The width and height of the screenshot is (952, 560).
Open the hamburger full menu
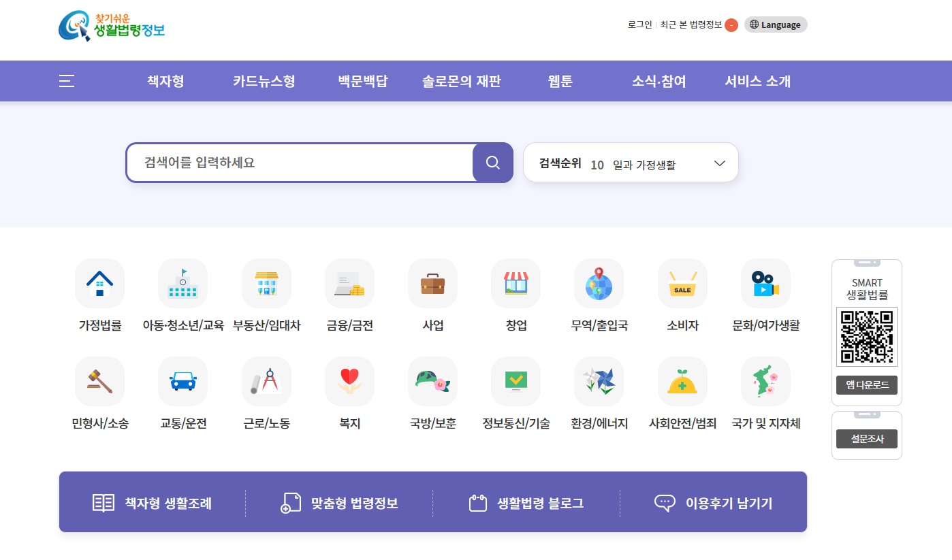[x=67, y=82]
